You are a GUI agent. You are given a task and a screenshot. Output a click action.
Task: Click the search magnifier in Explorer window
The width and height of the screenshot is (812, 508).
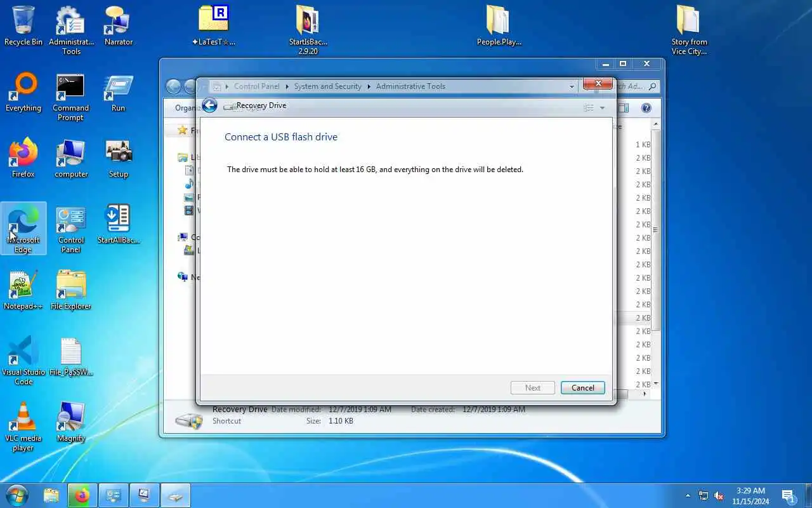click(652, 86)
